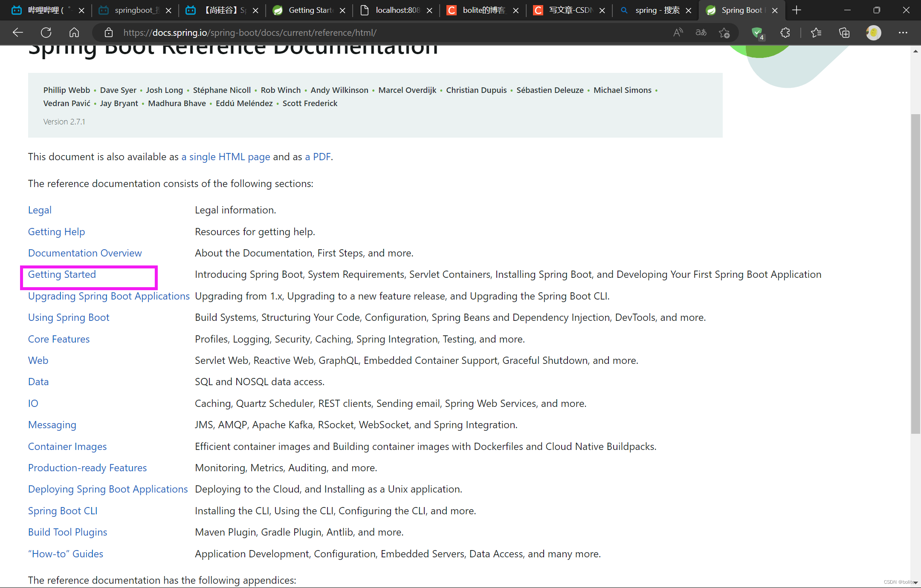Open the Build Tool Plugins link
The image size is (921, 588).
(67, 532)
